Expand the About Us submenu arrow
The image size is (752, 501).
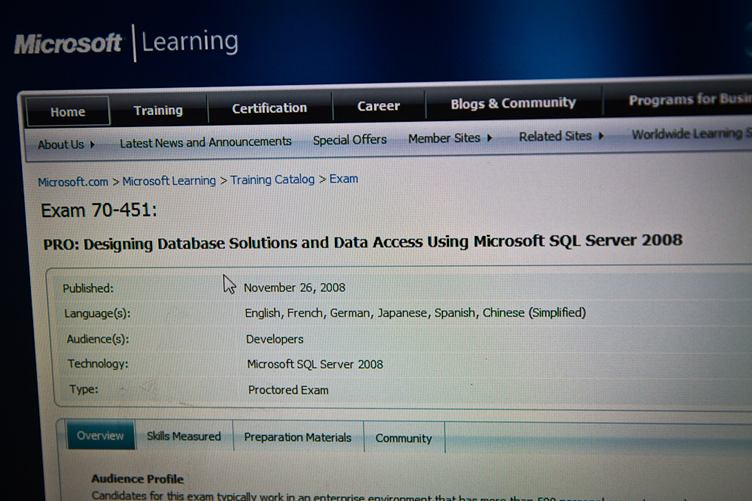click(92, 144)
